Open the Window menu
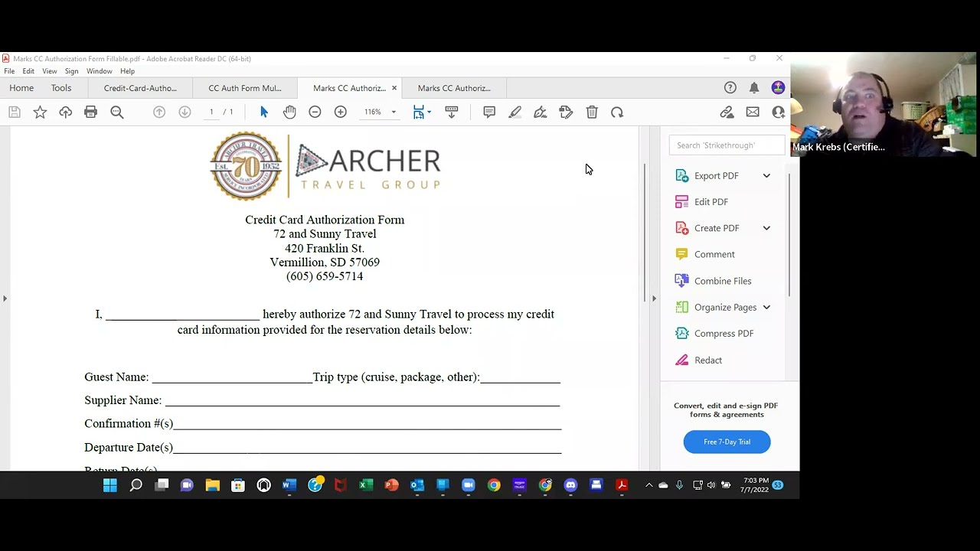 click(x=100, y=71)
